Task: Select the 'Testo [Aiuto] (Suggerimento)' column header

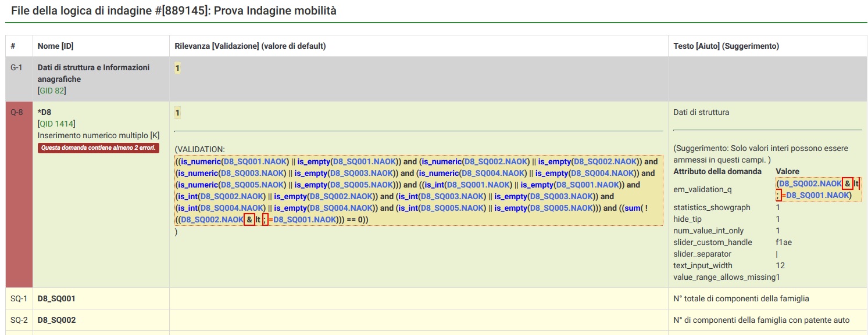Action: click(x=726, y=46)
